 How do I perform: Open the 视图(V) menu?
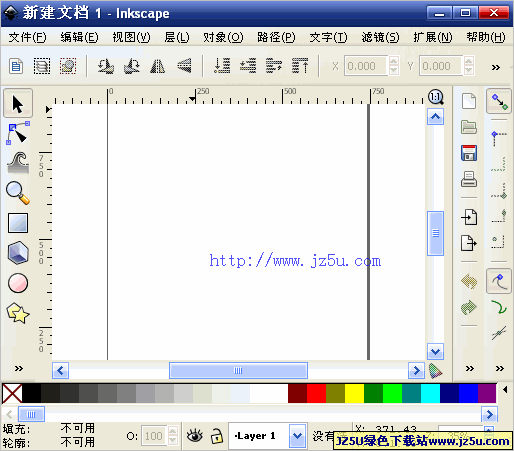(x=131, y=37)
